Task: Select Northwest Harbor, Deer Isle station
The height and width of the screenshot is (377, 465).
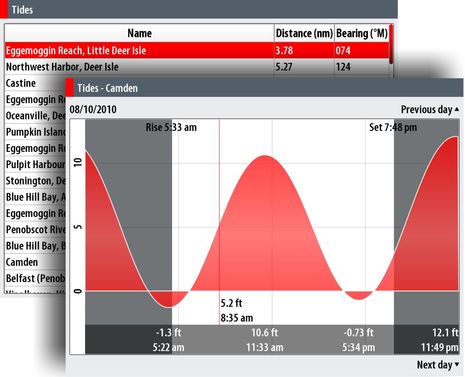Action: [x=197, y=67]
